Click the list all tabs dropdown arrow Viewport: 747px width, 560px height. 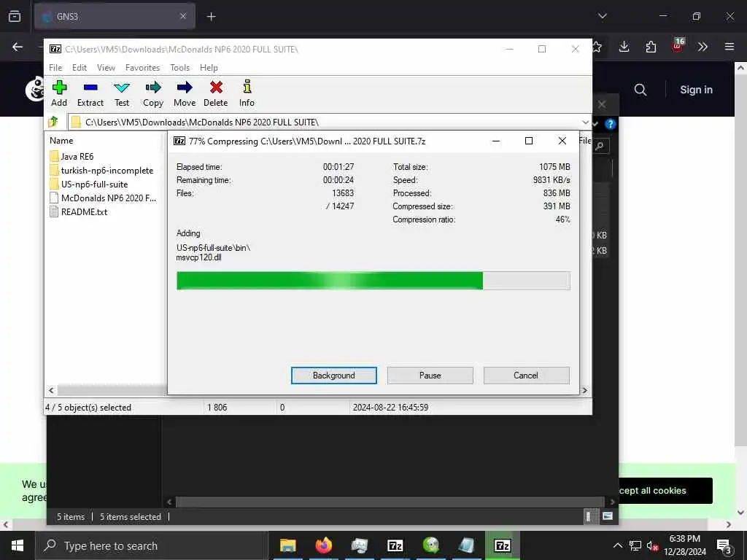tap(602, 16)
